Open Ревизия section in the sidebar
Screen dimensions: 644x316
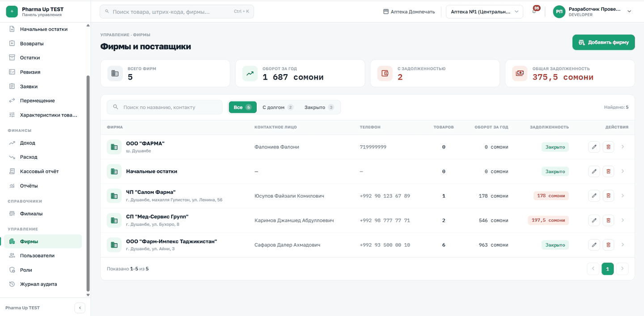43,72
